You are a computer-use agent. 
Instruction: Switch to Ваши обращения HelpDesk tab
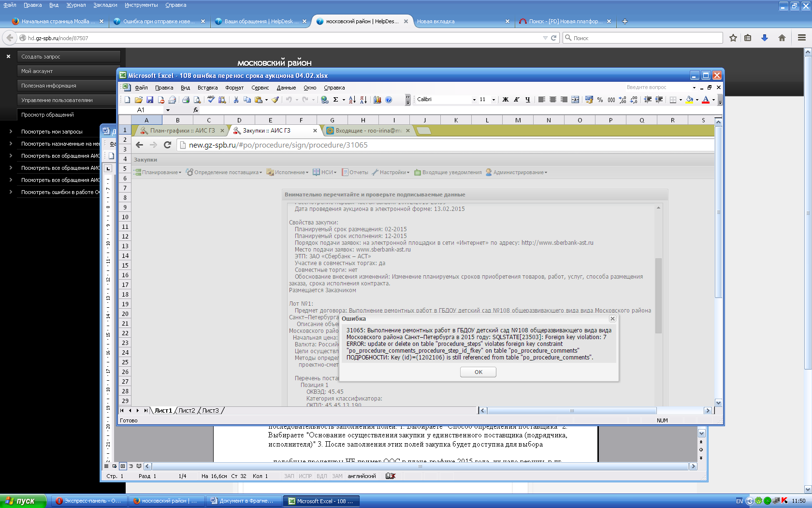tap(261, 21)
